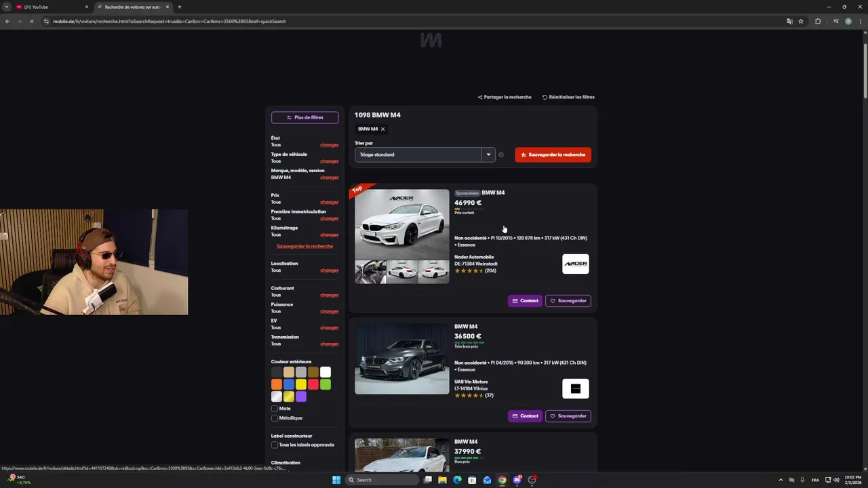Open the Windows Start menu
Screen dimensions: 868x488
336,480
